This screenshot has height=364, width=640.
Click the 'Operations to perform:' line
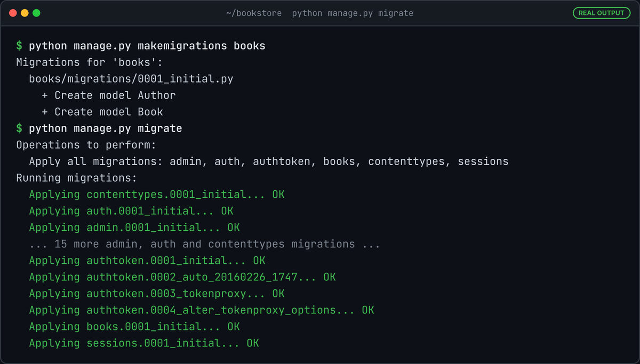point(86,145)
